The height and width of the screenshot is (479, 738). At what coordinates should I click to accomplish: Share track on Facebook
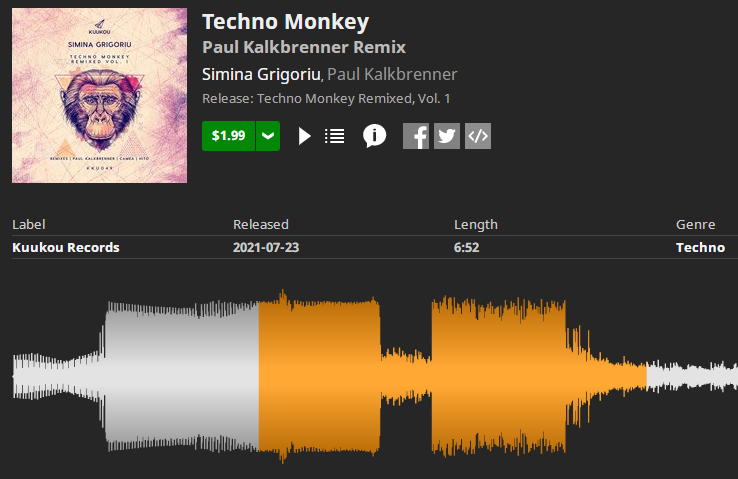pos(416,136)
